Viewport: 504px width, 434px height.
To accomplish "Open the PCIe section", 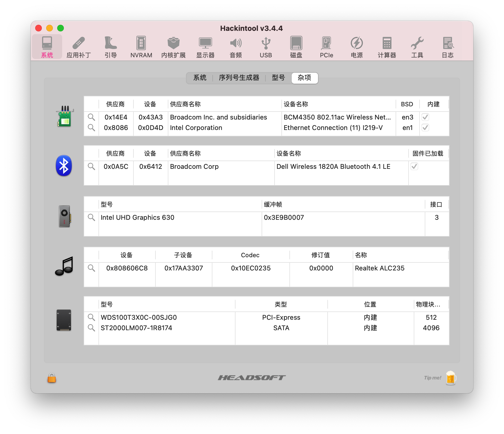I will coord(327,47).
